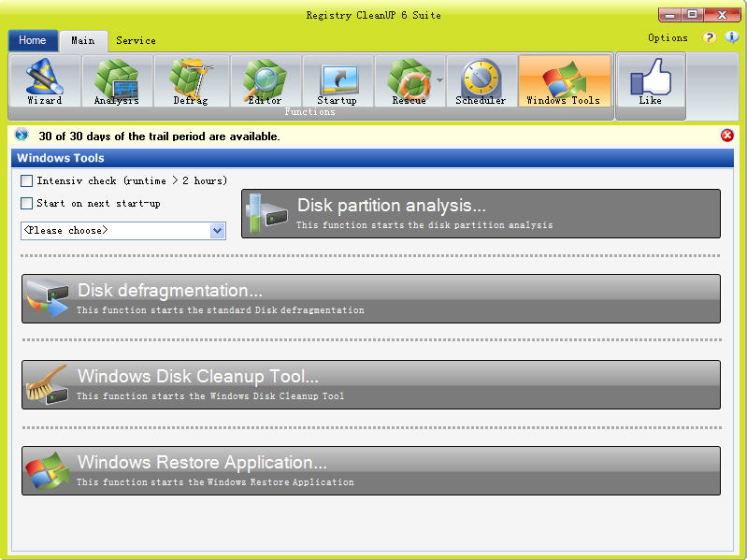The height and width of the screenshot is (560, 747).
Task: Start Disk partition analysis
Action: 481,214
